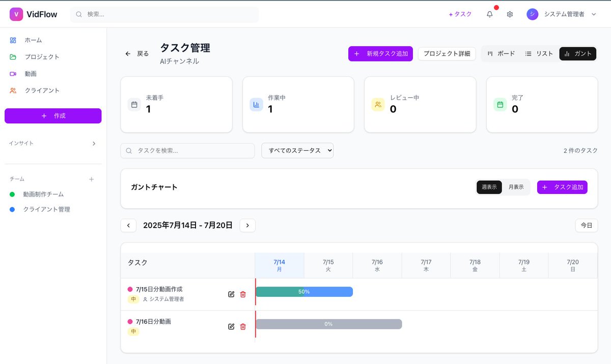Click the 作業中 card chart icon
611x364 pixels.
click(256, 104)
